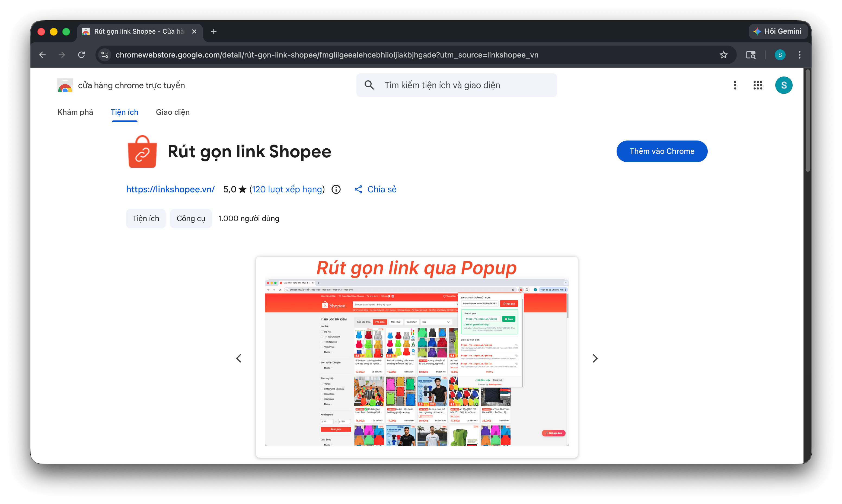Go back to the previous page

click(x=42, y=55)
